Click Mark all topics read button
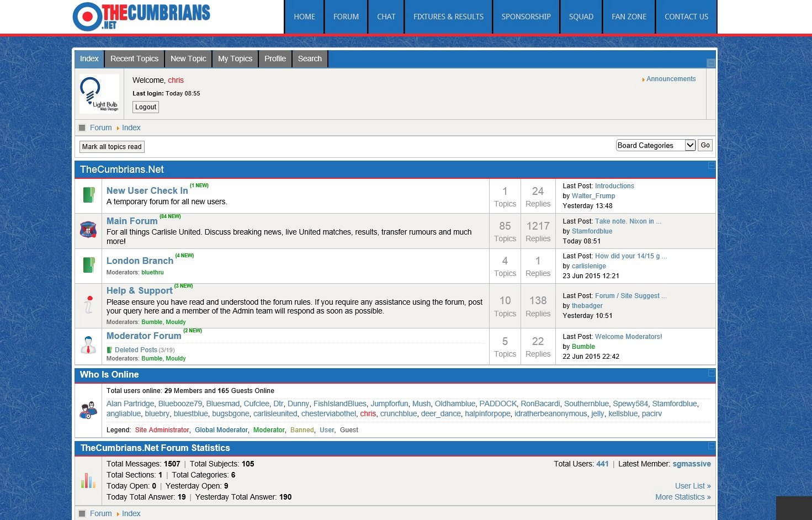The image size is (812, 520). 112,147
